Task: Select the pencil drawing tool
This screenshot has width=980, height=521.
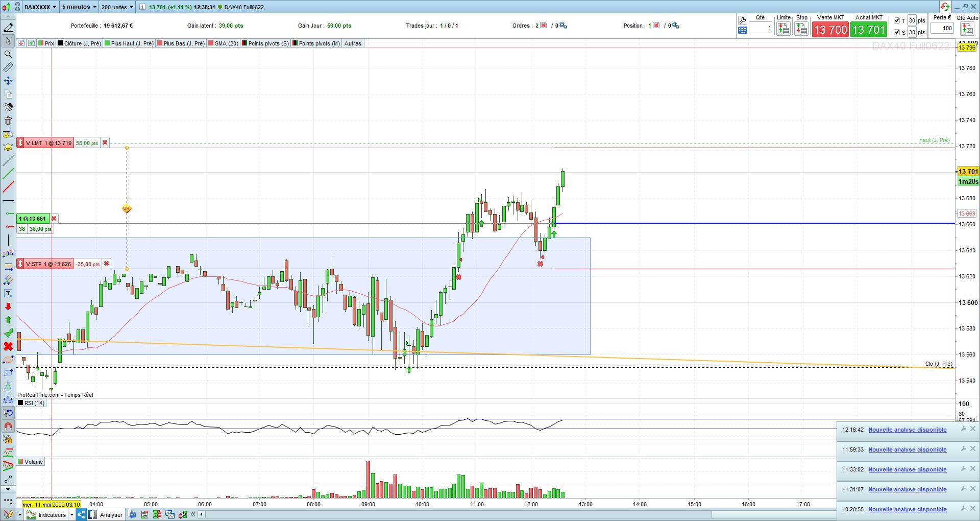Action: 8,28
